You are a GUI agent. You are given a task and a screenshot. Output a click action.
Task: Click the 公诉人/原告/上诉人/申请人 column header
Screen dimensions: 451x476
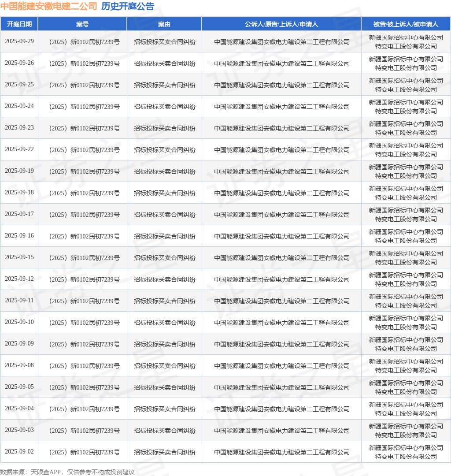pyautogui.click(x=281, y=24)
